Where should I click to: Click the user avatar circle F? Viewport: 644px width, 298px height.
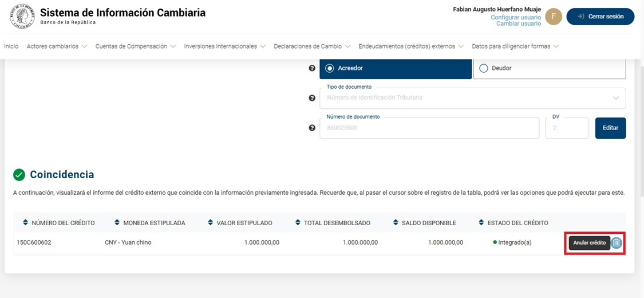pyautogui.click(x=553, y=17)
